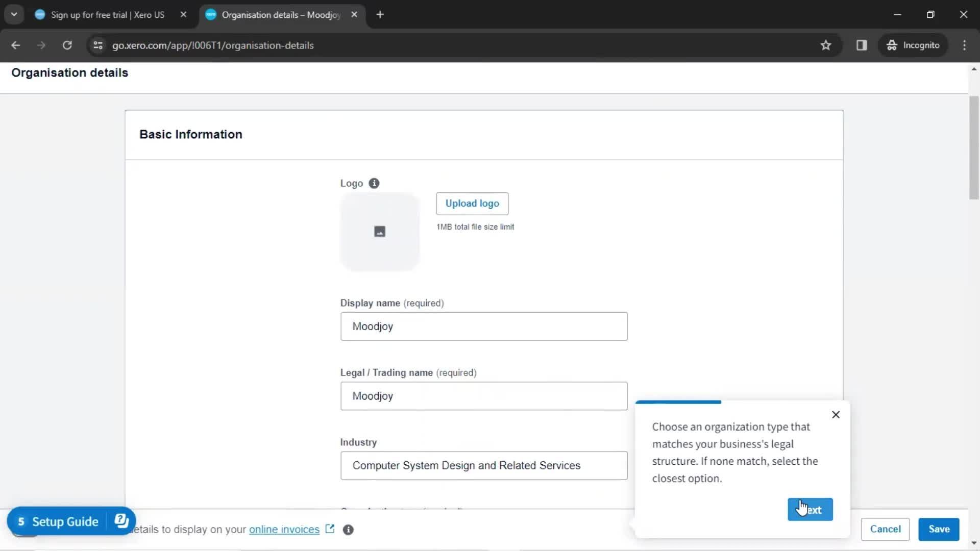Toggle the browser side panel
The height and width of the screenshot is (551, 980).
click(862, 45)
